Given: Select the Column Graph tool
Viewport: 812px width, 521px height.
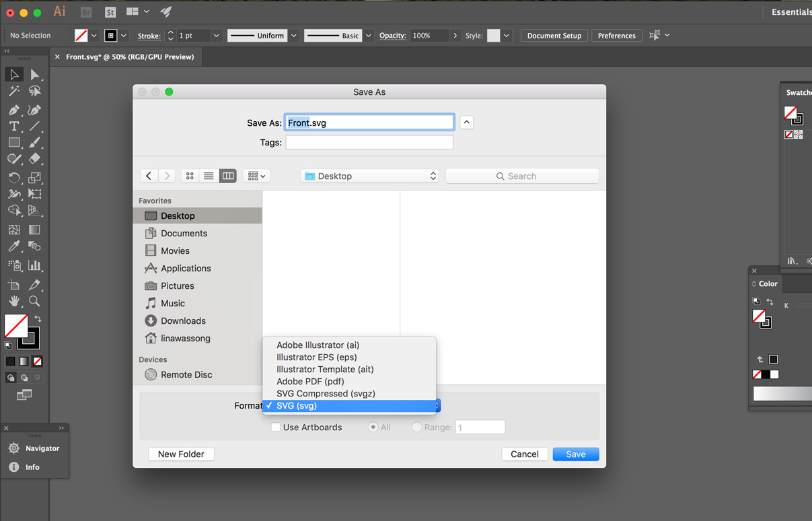Looking at the screenshot, I should (34, 265).
